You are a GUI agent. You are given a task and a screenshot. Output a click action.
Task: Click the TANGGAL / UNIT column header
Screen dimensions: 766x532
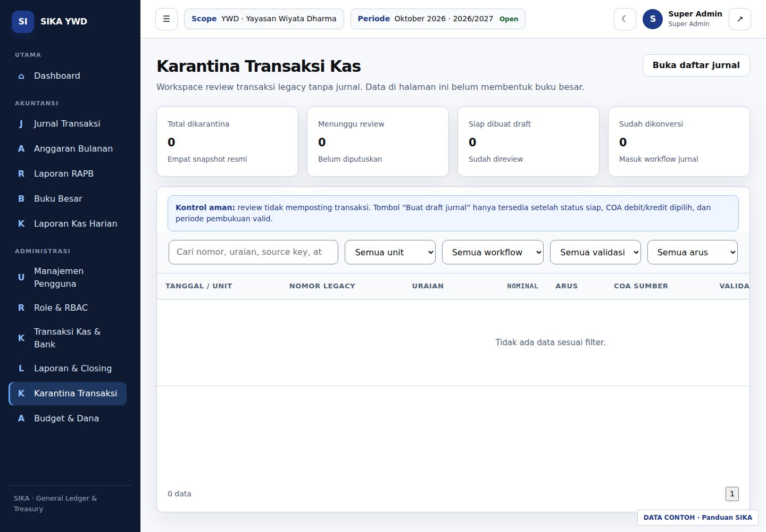(198, 286)
